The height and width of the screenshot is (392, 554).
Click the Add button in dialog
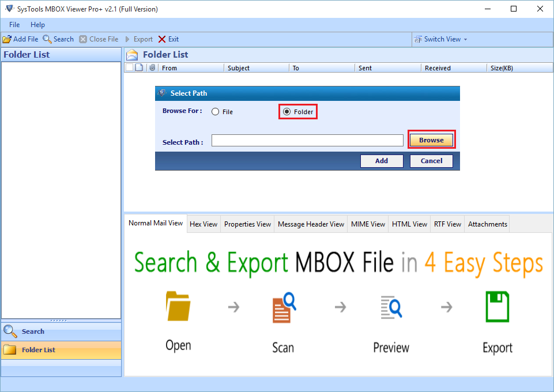[382, 161]
